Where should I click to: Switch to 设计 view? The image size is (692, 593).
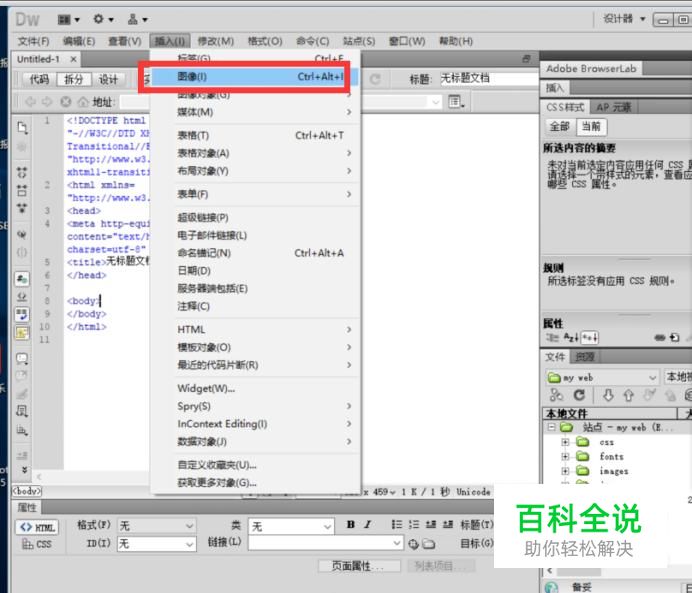108,79
